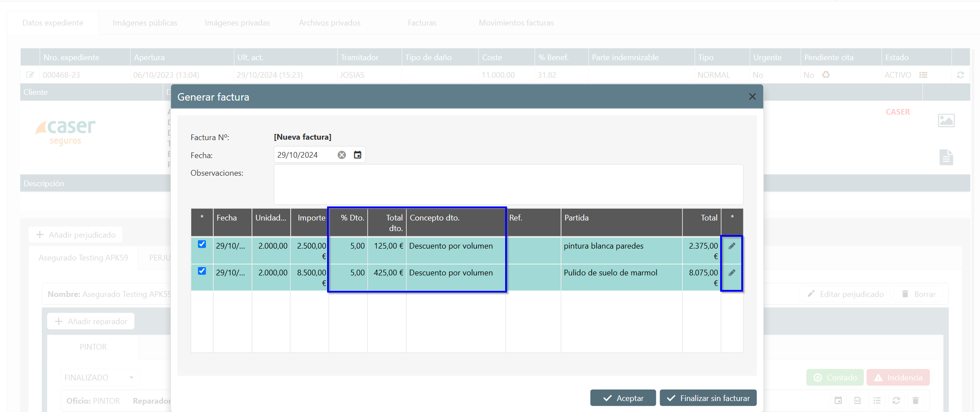Clear the Fecha date field
The image size is (980, 412).
click(342, 155)
